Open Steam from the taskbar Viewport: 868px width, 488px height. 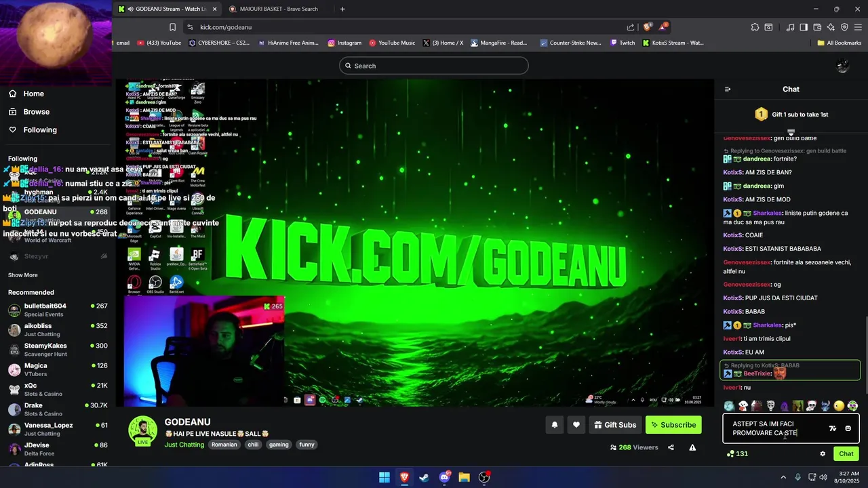tap(425, 477)
